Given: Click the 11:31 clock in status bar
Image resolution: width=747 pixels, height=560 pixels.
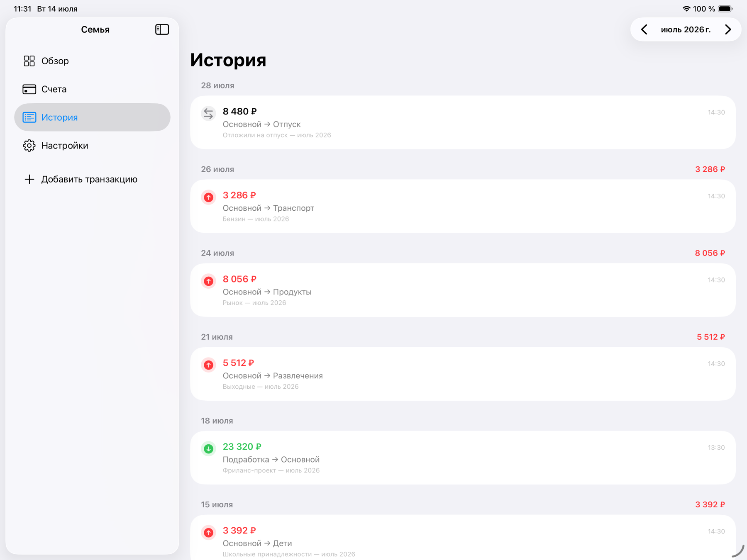Looking at the screenshot, I should [x=22, y=9].
